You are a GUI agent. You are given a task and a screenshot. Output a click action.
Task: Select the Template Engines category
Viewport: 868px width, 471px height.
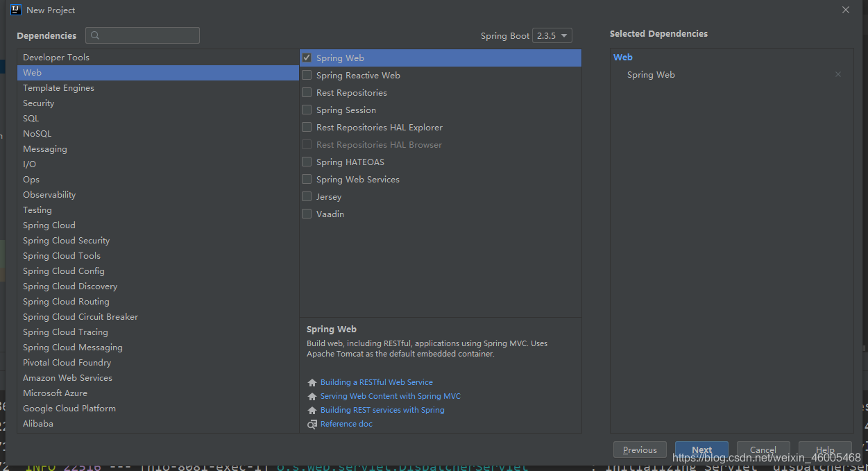(x=158, y=88)
